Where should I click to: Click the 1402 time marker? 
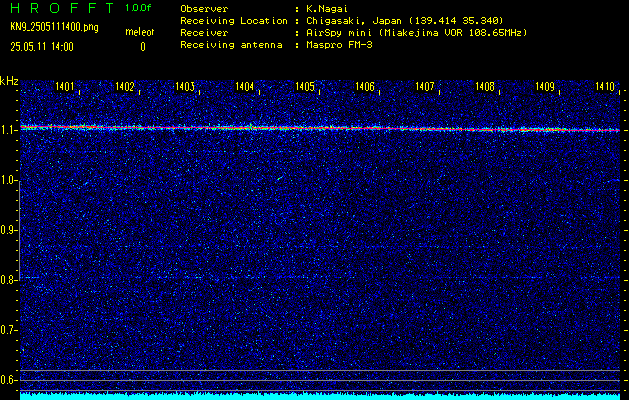[x=125, y=86]
